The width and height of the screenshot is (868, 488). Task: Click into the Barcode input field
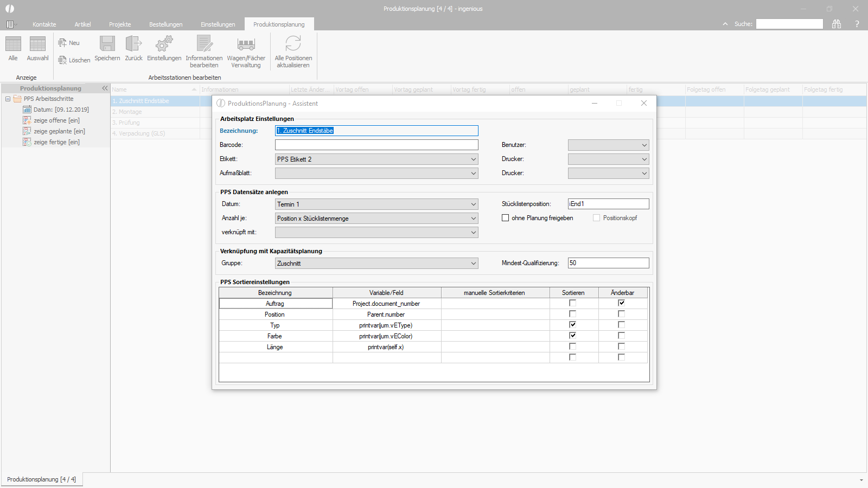coord(376,145)
